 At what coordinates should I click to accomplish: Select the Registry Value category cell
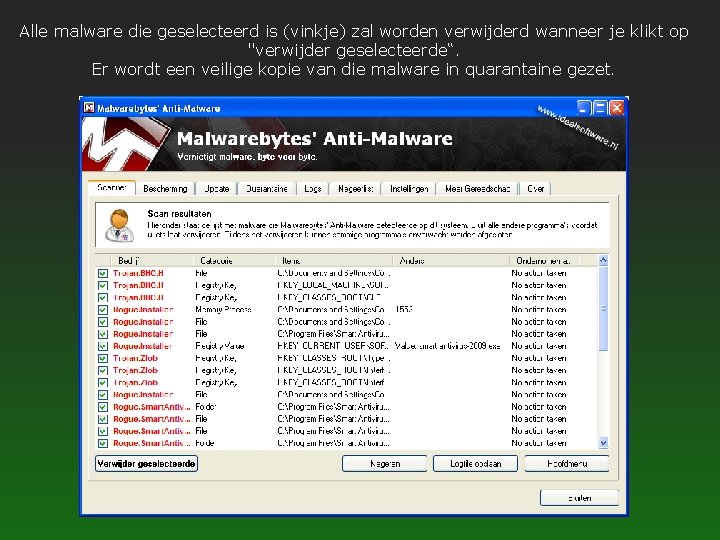(x=219, y=346)
